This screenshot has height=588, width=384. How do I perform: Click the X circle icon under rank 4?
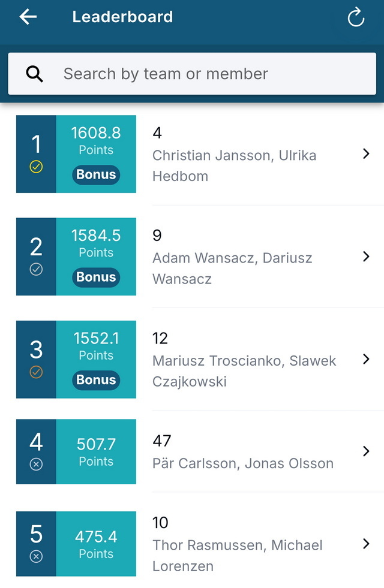(36, 465)
